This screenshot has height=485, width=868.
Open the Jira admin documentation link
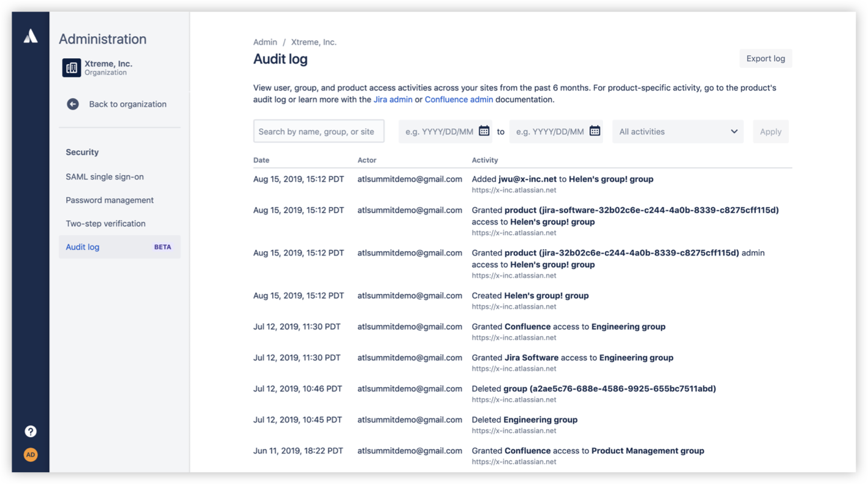[x=393, y=99]
